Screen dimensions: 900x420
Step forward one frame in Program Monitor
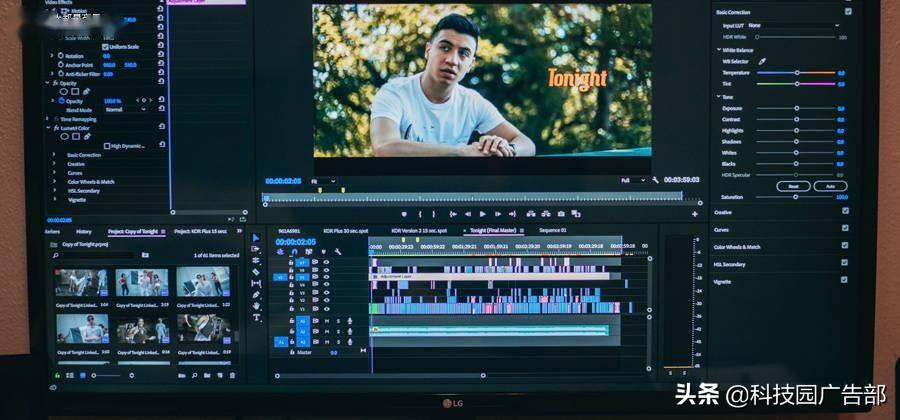[x=498, y=214]
